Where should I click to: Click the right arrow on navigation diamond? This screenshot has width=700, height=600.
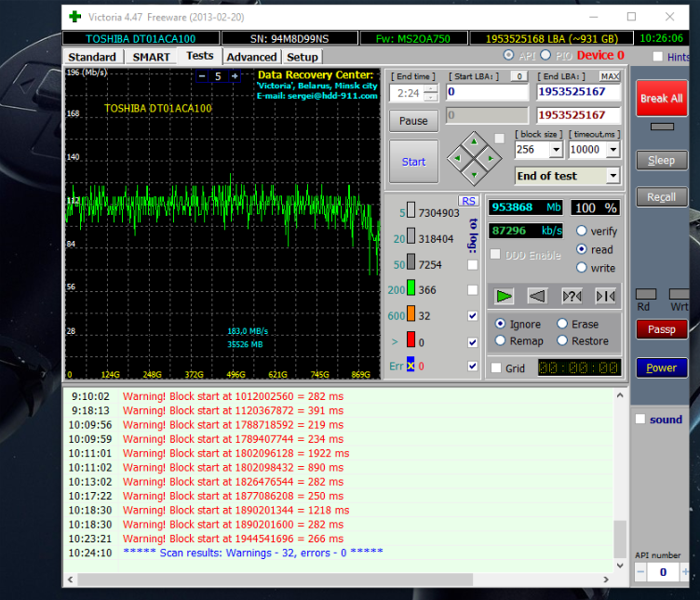pos(492,159)
